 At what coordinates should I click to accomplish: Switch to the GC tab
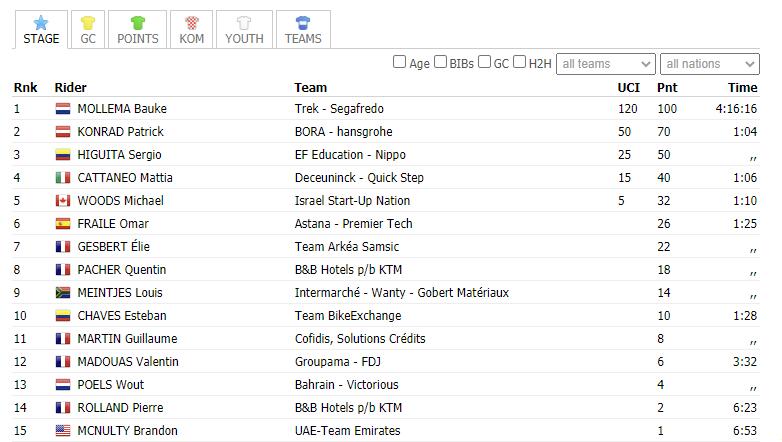tap(88, 29)
